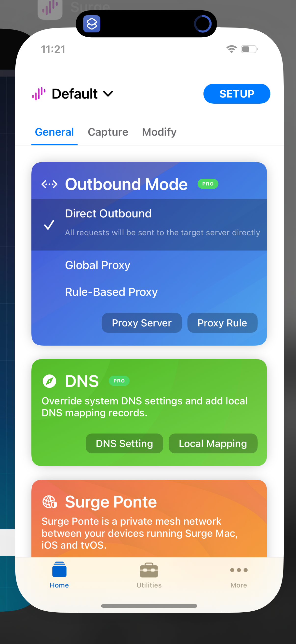The width and height of the screenshot is (296, 644).
Task: Tap the SETUP button
Action: (237, 94)
